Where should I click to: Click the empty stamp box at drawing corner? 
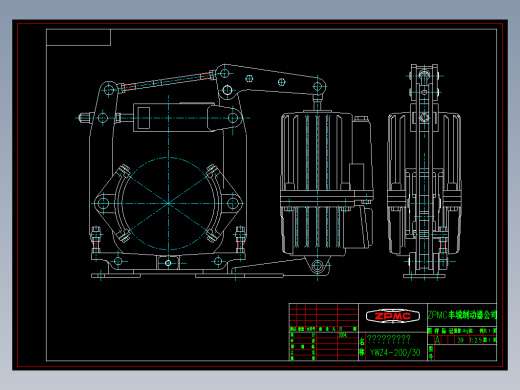[78, 37]
